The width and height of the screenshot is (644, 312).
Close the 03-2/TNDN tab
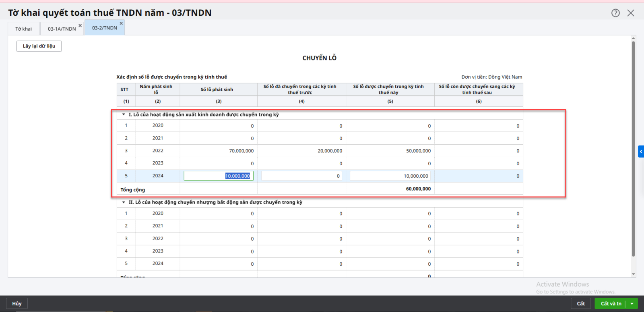(121, 23)
